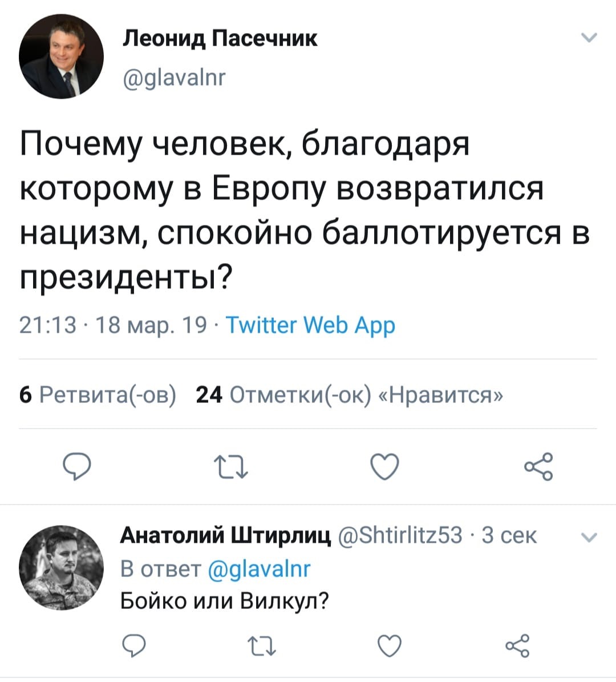Open the Twitter Web App source link
Viewport: 616px width, 682px height.
[x=311, y=325]
